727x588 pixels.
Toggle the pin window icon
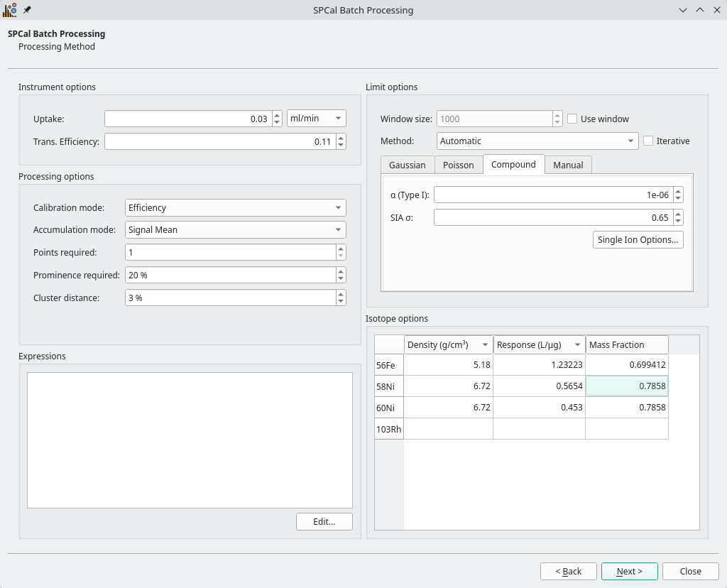click(28, 10)
